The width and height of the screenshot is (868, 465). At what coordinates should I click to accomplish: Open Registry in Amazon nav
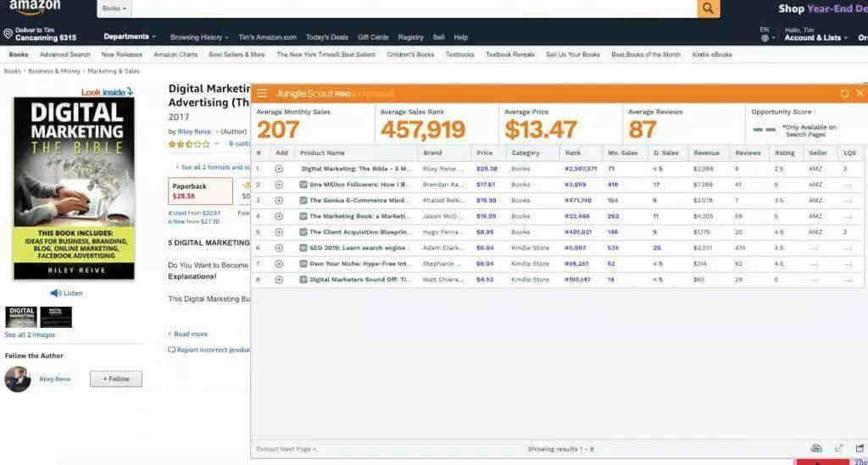(x=411, y=37)
